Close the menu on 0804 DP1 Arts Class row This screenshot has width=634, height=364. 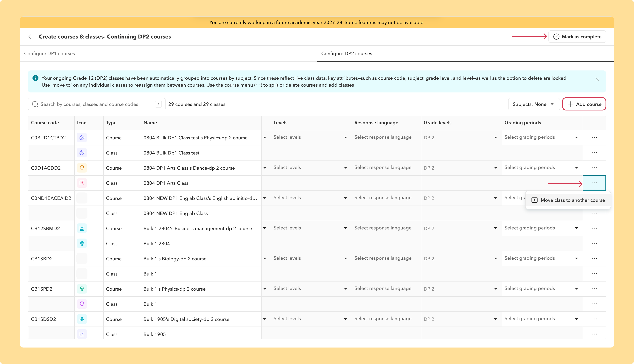pyautogui.click(x=594, y=183)
